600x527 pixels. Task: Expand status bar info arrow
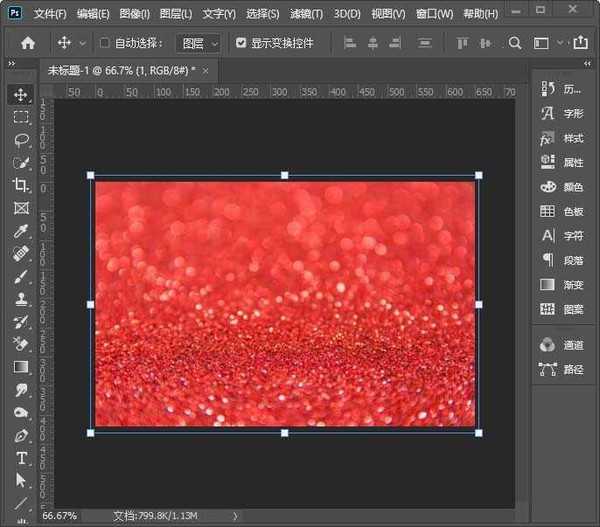click(x=235, y=516)
